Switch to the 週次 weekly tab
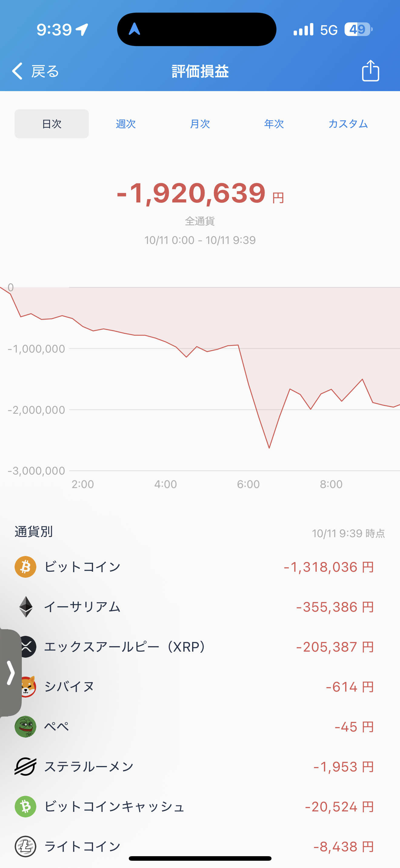This screenshot has height=868, width=400. 126,124
